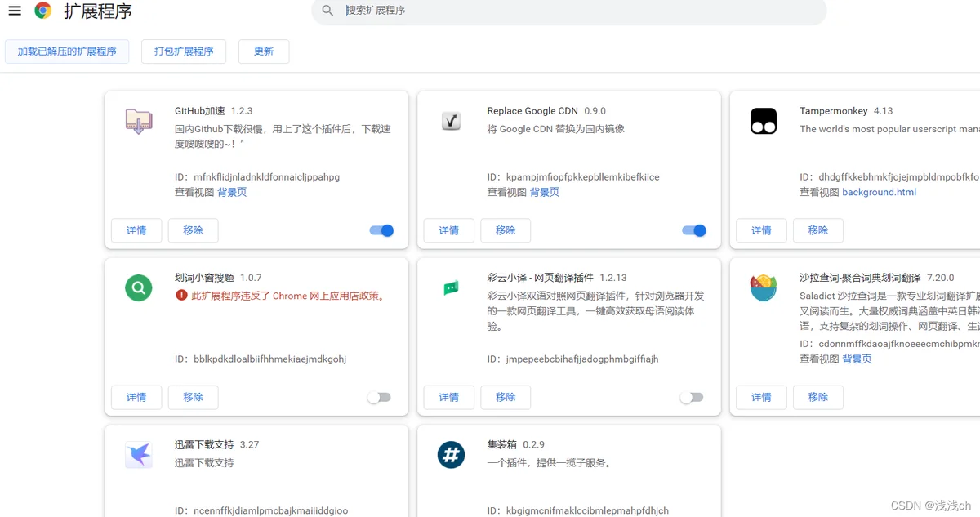Click the red policy violation warning icon
Image resolution: width=980 pixels, height=517 pixels.
pyautogui.click(x=181, y=295)
